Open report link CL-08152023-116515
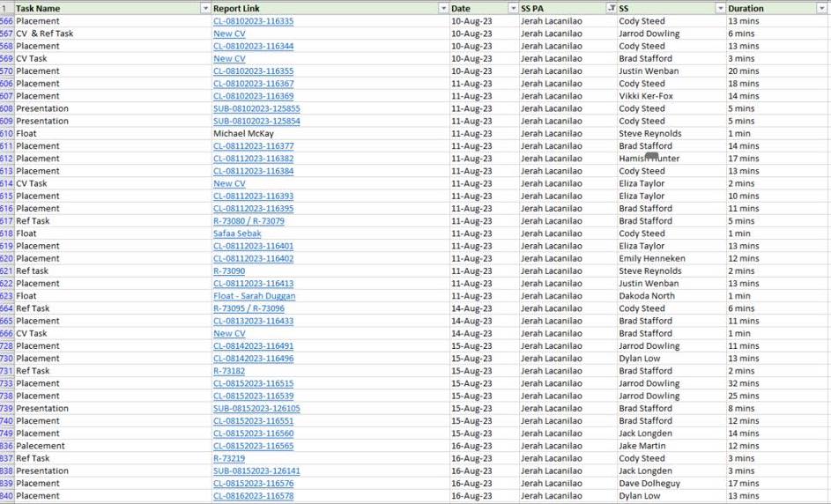 point(253,383)
